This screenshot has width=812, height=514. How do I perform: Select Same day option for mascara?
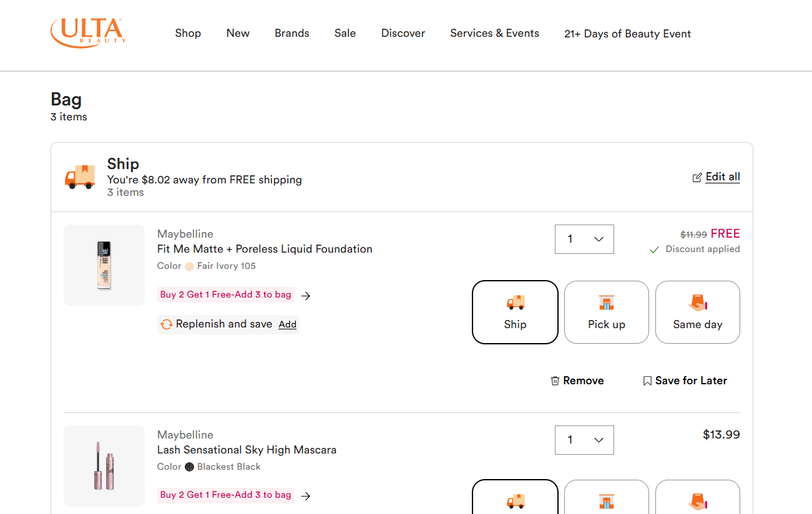pyautogui.click(x=698, y=497)
